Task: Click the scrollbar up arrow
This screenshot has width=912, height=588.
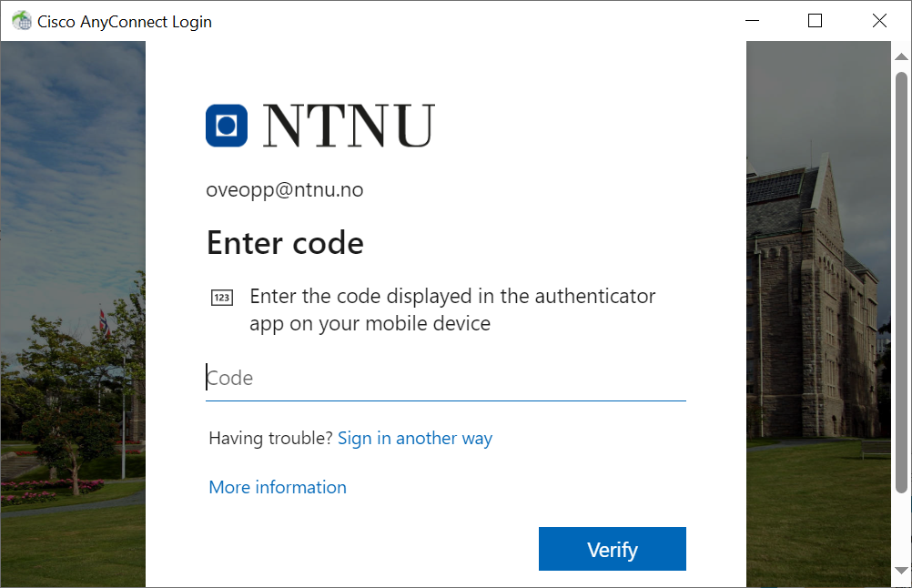Action: pyautogui.click(x=901, y=56)
